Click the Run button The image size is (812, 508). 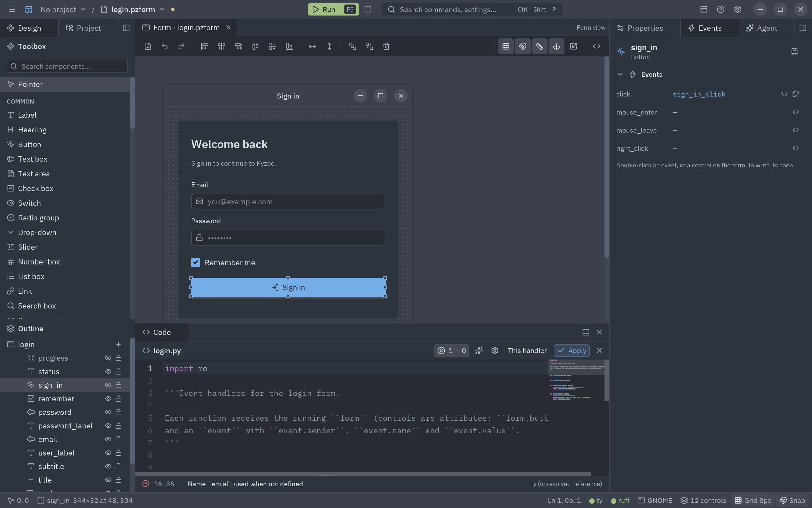[333, 9]
